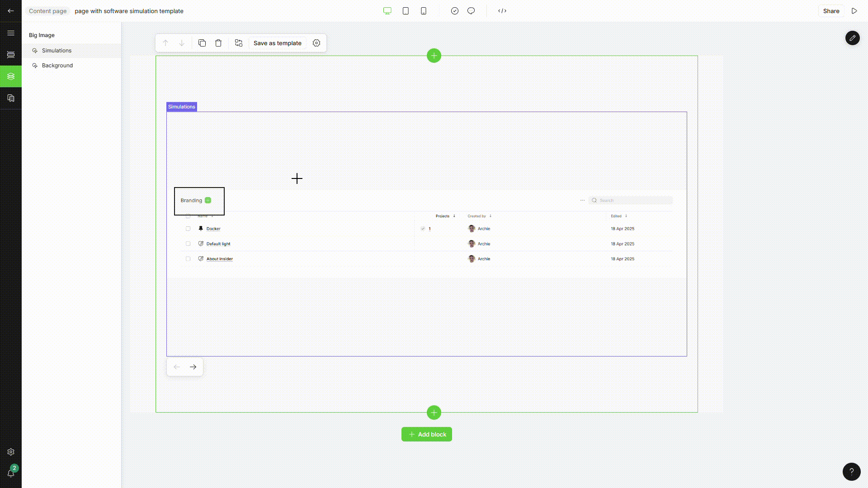The width and height of the screenshot is (868, 488).
Task: Open the layers panel icon
Action: point(11,76)
